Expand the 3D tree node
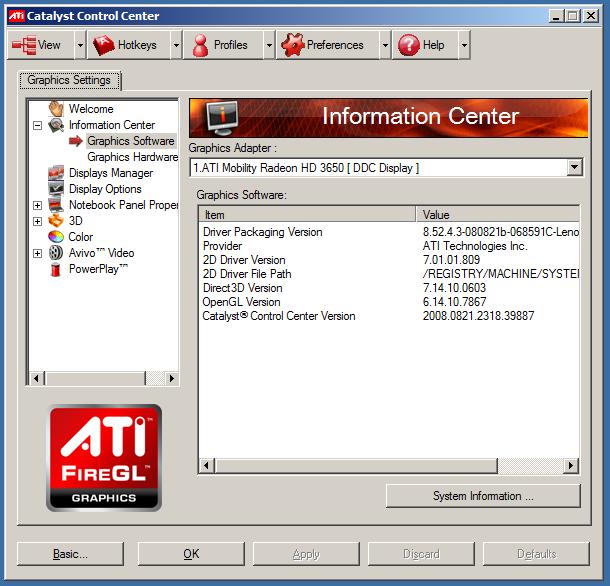The image size is (610, 586). (x=37, y=221)
